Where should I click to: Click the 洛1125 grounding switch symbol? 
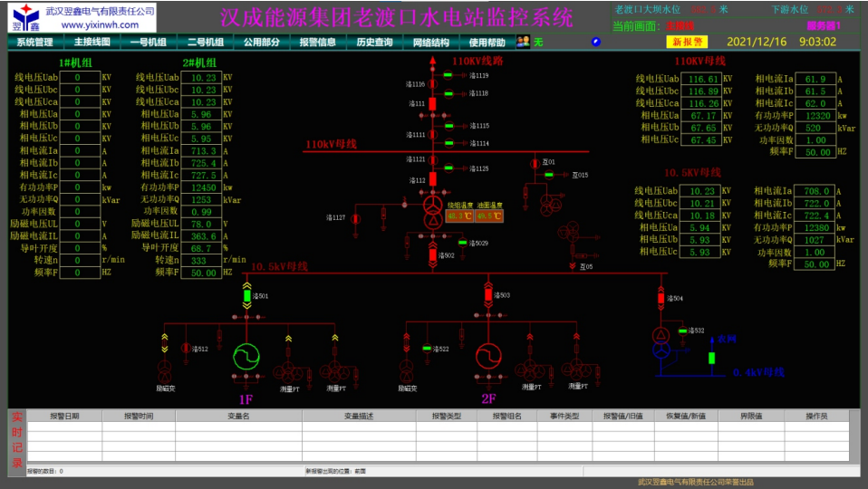tap(448, 168)
